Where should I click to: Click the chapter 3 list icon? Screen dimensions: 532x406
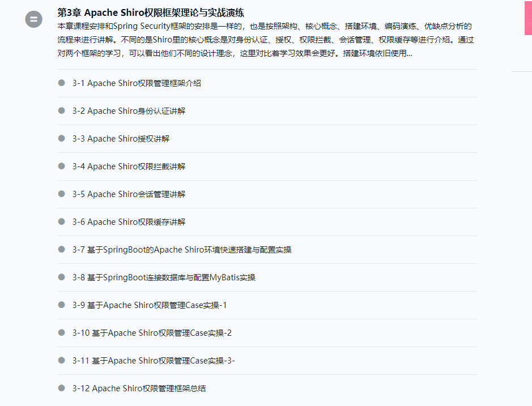[33, 19]
